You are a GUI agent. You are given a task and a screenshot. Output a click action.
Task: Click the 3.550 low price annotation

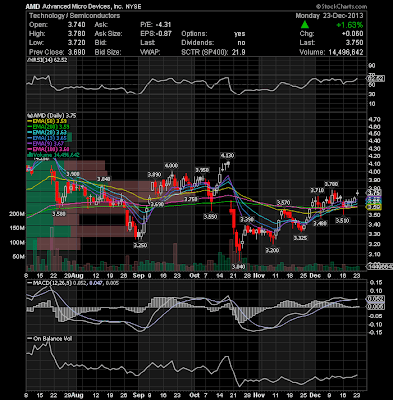click(x=210, y=217)
